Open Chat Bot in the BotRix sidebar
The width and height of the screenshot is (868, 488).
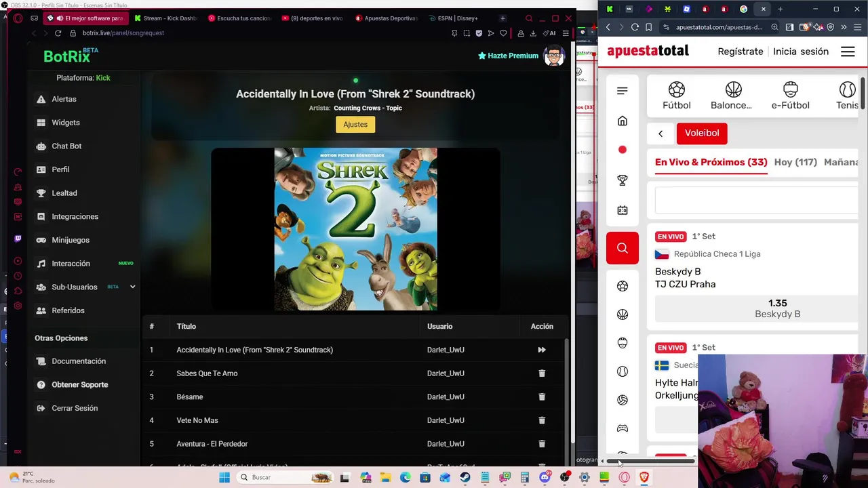point(66,146)
